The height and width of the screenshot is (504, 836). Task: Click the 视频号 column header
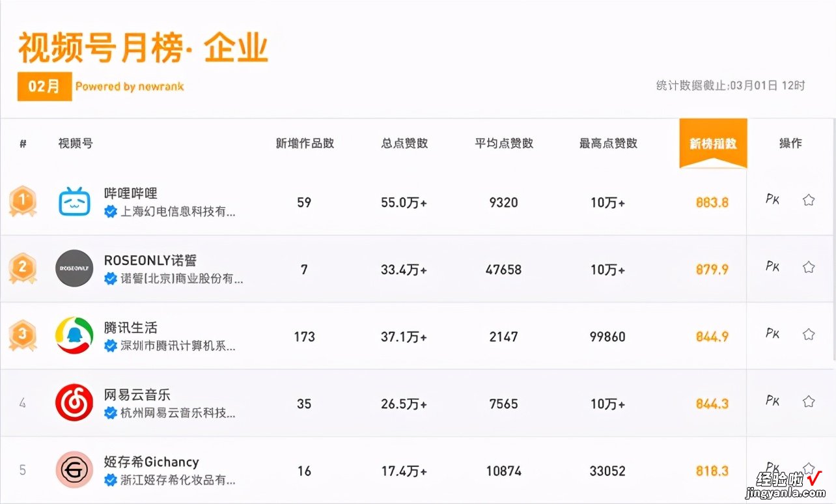(x=76, y=143)
